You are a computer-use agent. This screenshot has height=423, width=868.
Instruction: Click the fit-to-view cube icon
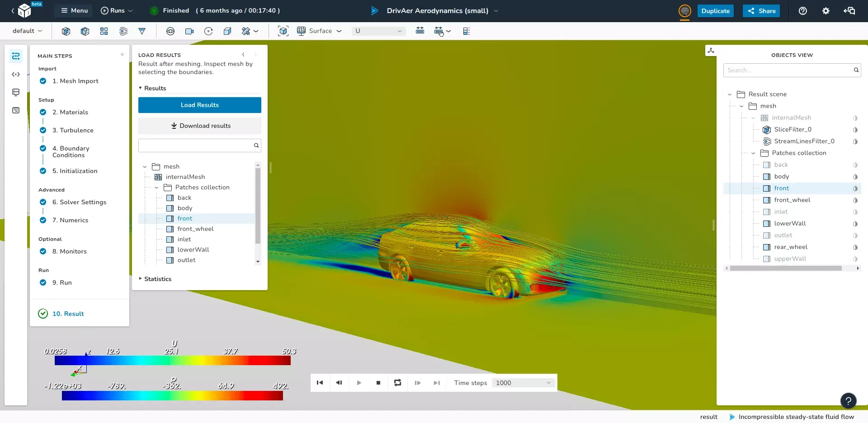(x=283, y=31)
